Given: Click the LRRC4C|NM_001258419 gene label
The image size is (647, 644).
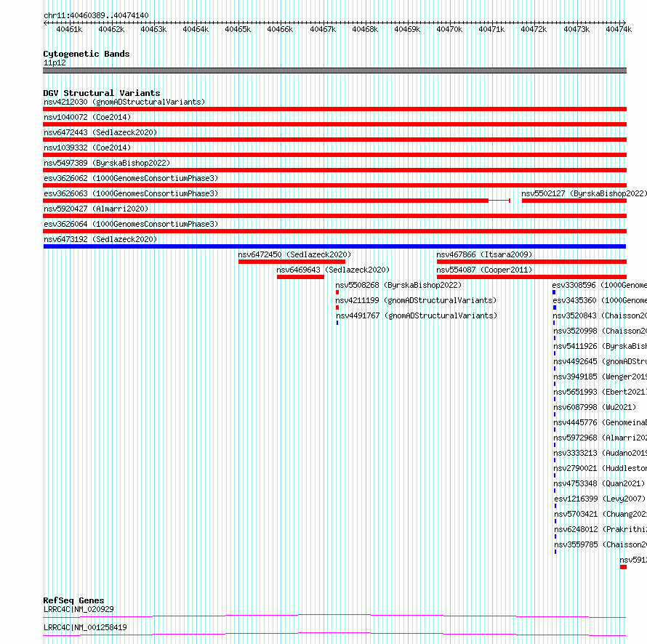Looking at the screenshot, I should (x=85, y=627).
